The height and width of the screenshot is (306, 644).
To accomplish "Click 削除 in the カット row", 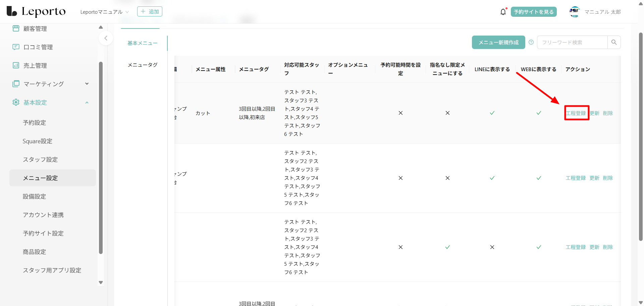I will click(608, 113).
